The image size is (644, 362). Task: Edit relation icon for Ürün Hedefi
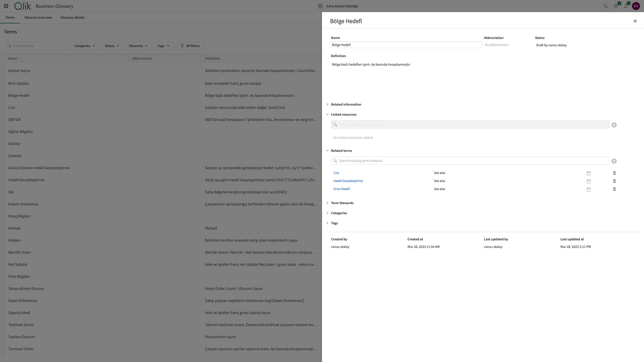[x=589, y=189]
